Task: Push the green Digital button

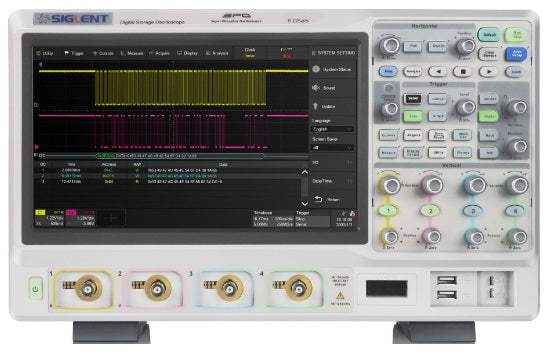Action: pos(488,116)
